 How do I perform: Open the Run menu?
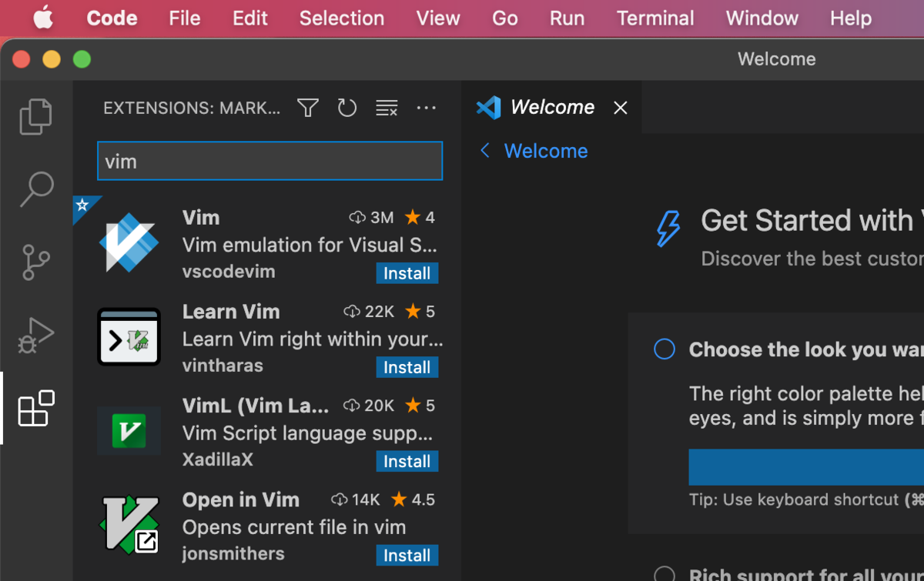(x=567, y=18)
